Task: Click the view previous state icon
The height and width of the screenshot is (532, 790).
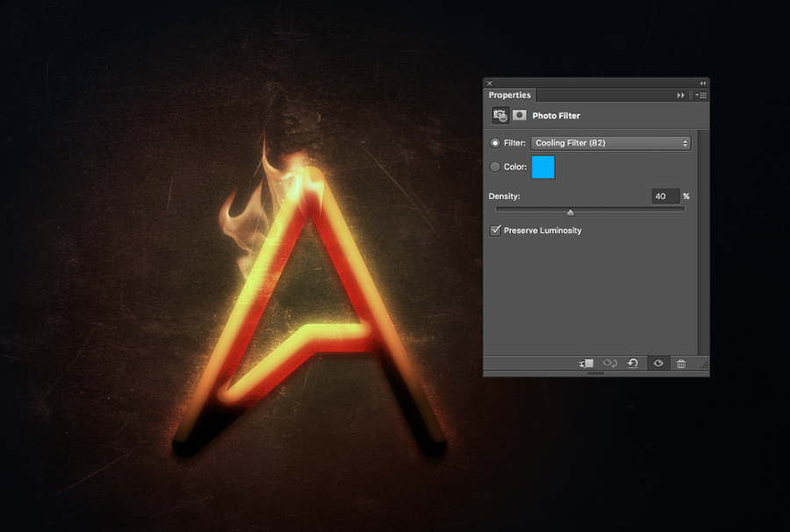Action: click(x=610, y=363)
